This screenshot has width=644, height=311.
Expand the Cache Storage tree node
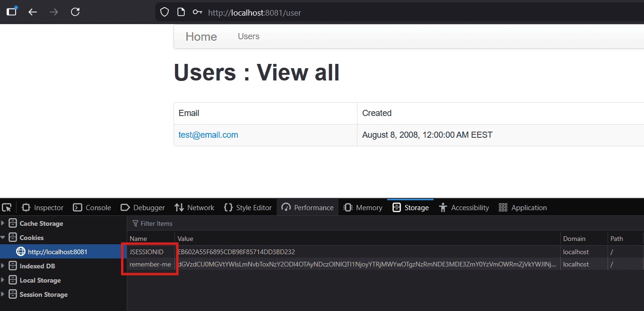coord(3,223)
